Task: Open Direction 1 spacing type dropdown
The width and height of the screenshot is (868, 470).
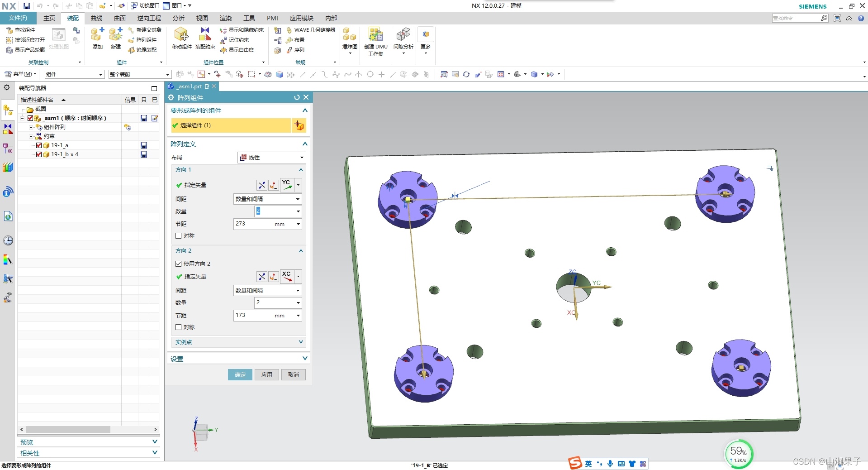Action: pyautogui.click(x=267, y=199)
